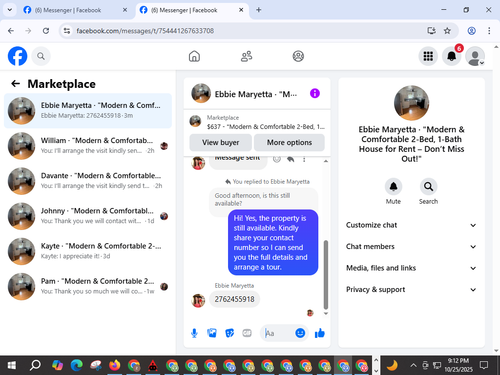Click the View buyer button
The image size is (500, 375).
221,143
